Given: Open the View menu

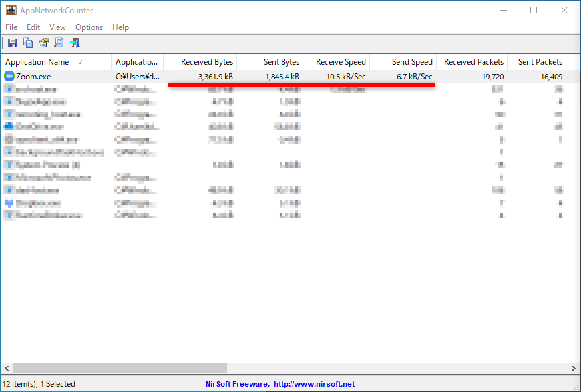Looking at the screenshot, I should tap(57, 27).
